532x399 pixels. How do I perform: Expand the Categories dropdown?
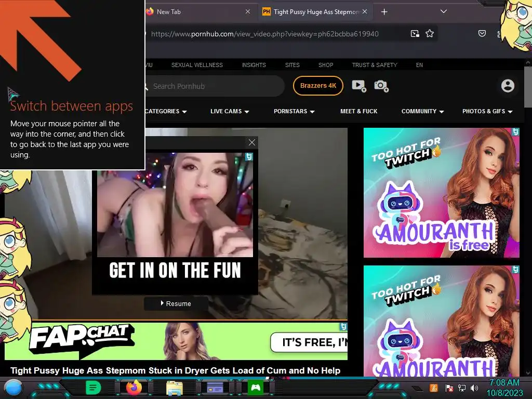click(166, 111)
